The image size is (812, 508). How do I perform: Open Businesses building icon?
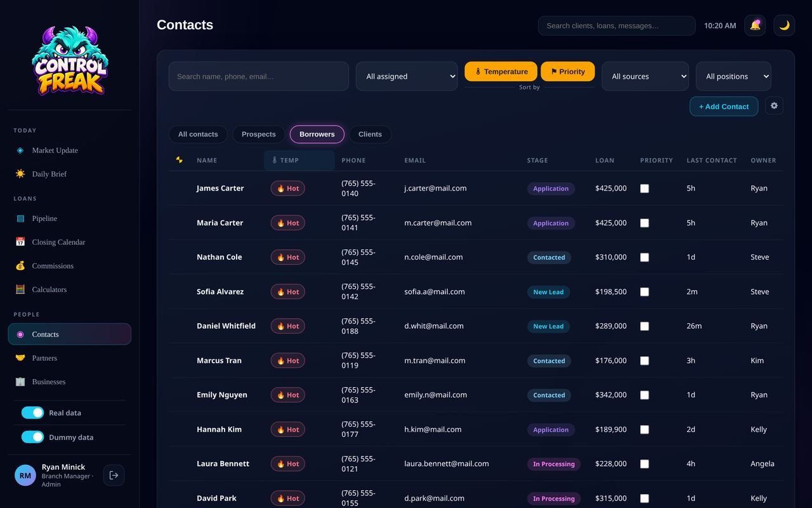coord(20,382)
